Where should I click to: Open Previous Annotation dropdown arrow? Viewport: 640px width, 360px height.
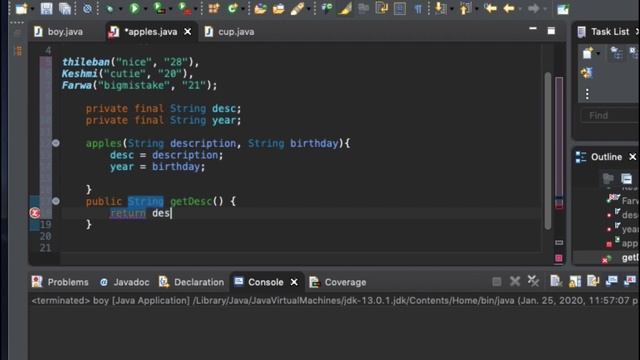[476, 9]
